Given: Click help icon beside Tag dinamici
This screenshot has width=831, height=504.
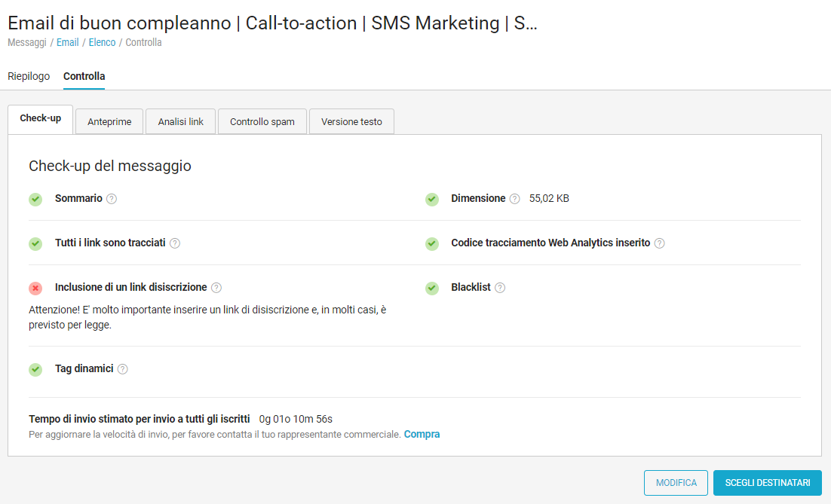Looking at the screenshot, I should (123, 369).
